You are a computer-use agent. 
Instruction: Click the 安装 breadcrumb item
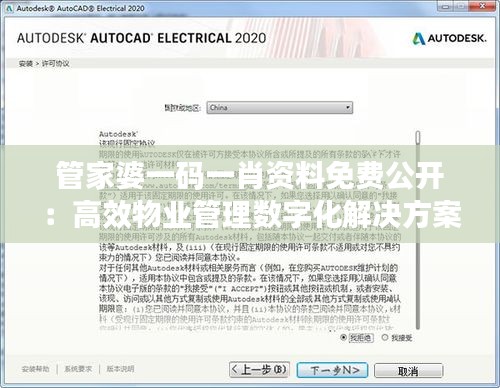coord(25,63)
